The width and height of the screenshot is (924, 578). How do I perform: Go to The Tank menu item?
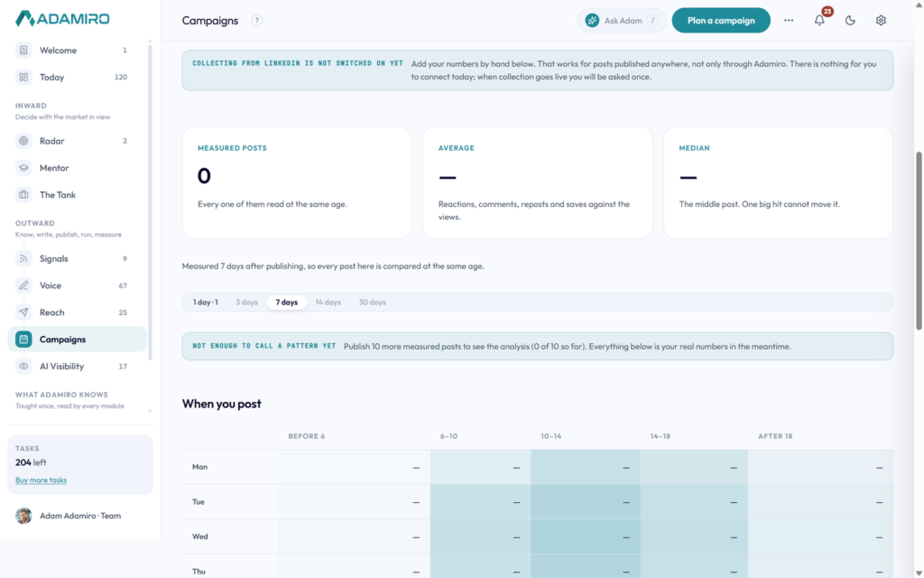click(78, 195)
